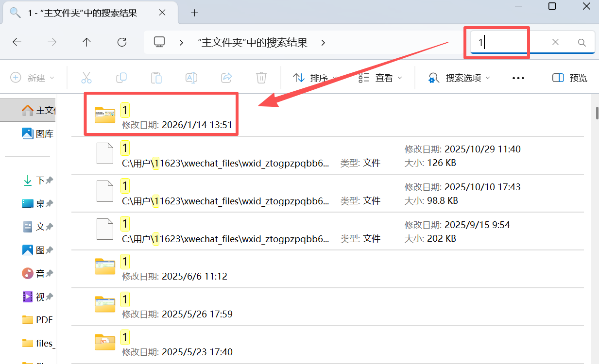Click the Paste icon
599x364 pixels.
pos(156,77)
